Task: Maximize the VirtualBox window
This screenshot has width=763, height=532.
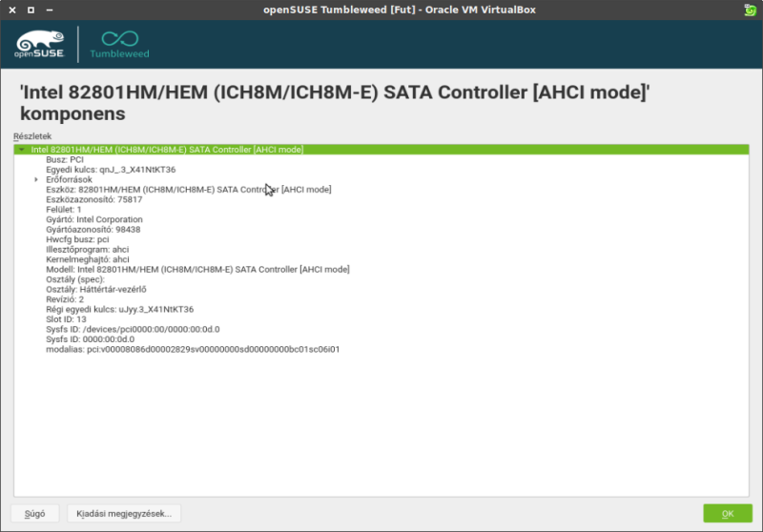Action: [x=31, y=10]
